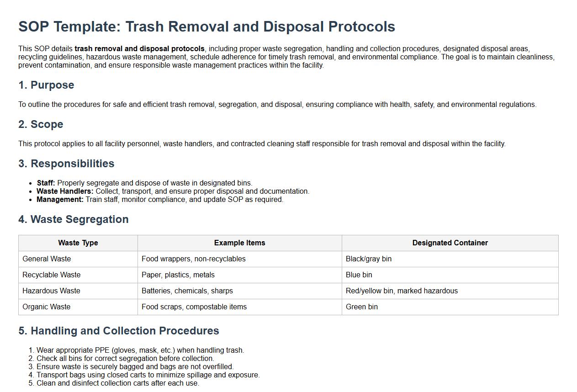The height and width of the screenshot is (392, 577).
Task: Click the Designated Container column header
Action: [x=450, y=243]
